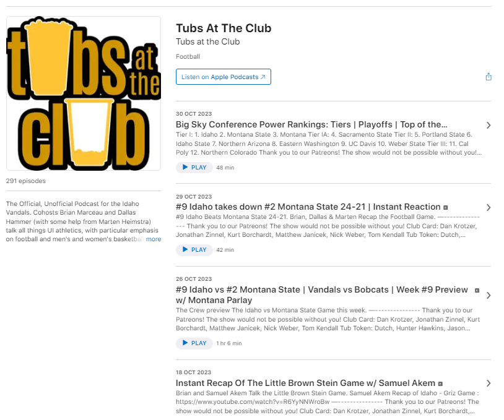The width and height of the screenshot is (504, 420).
Task: Open #9 Idaho takes down #2 Montana State title
Action: 308,207
